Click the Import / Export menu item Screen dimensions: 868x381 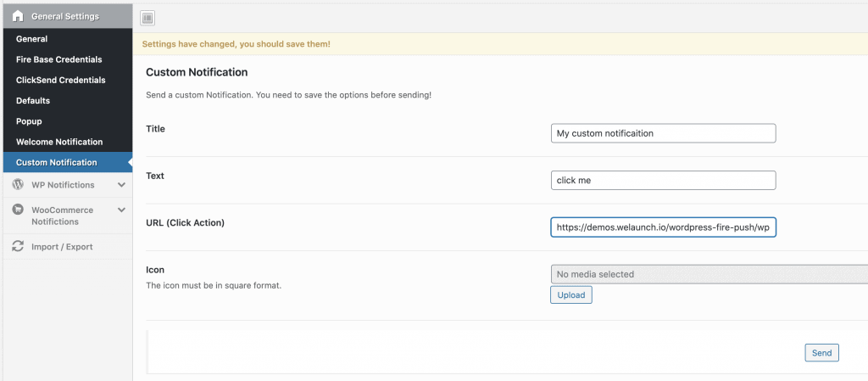click(62, 247)
